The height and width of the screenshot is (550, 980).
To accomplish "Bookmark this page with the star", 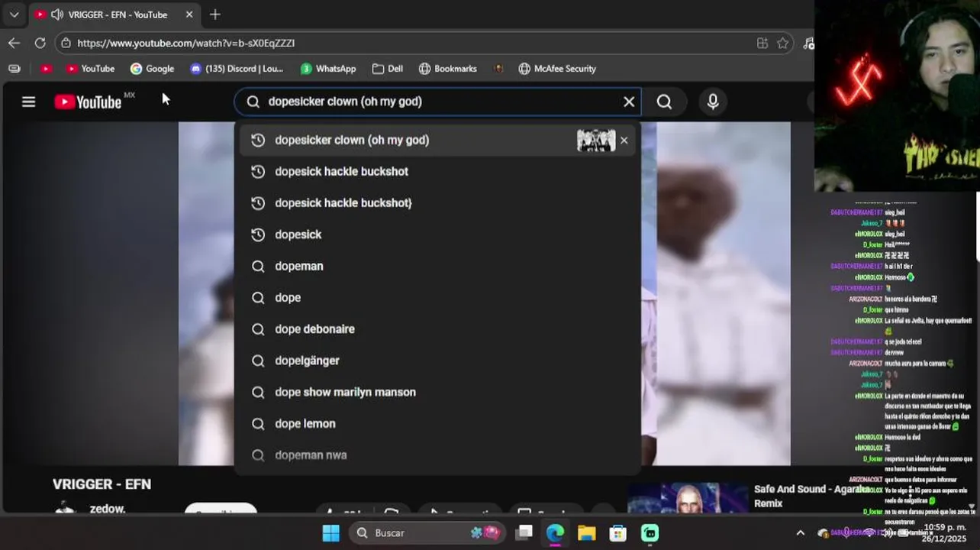I will click(782, 44).
